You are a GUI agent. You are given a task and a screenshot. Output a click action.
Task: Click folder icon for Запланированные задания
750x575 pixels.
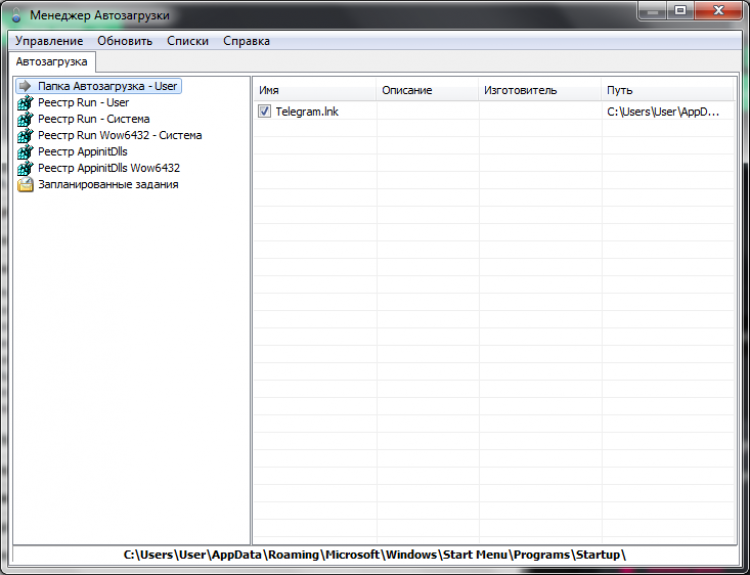click(x=25, y=184)
